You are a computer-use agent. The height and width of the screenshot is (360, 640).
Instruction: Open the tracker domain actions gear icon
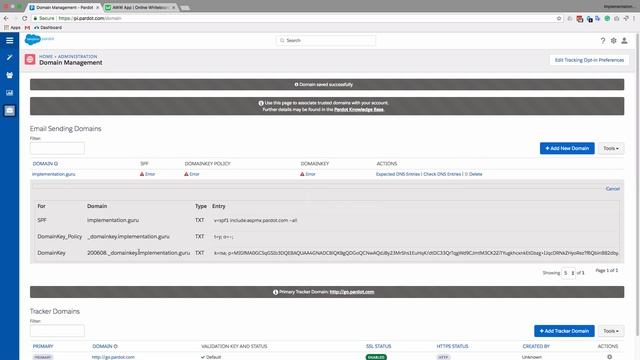click(609, 357)
